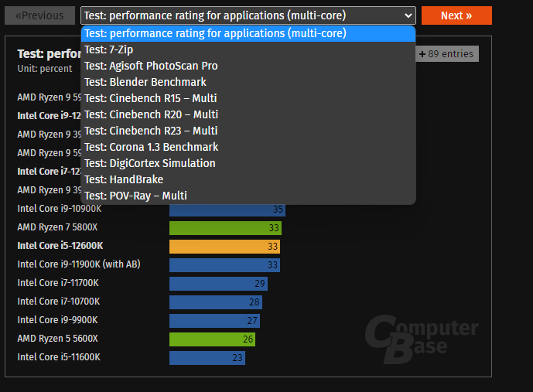Click orange i5-12600K bar
Screen dimensions: 533x392
[224, 247]
